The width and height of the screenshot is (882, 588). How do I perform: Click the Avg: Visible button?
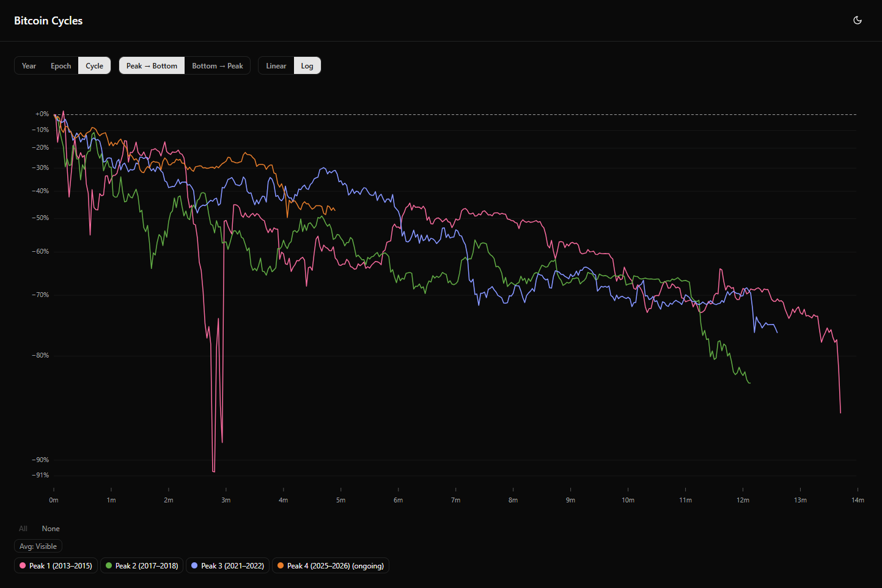click(x=38, y=546)
